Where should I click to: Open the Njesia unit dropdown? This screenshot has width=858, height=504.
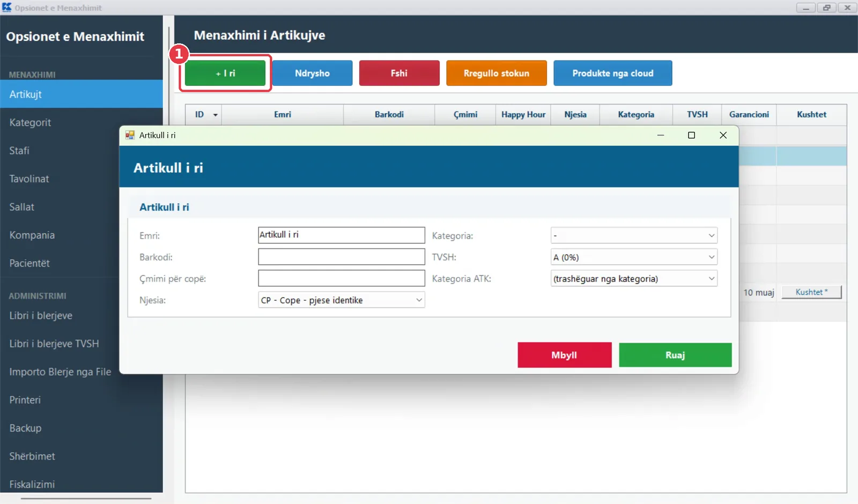tap(342, 300)
